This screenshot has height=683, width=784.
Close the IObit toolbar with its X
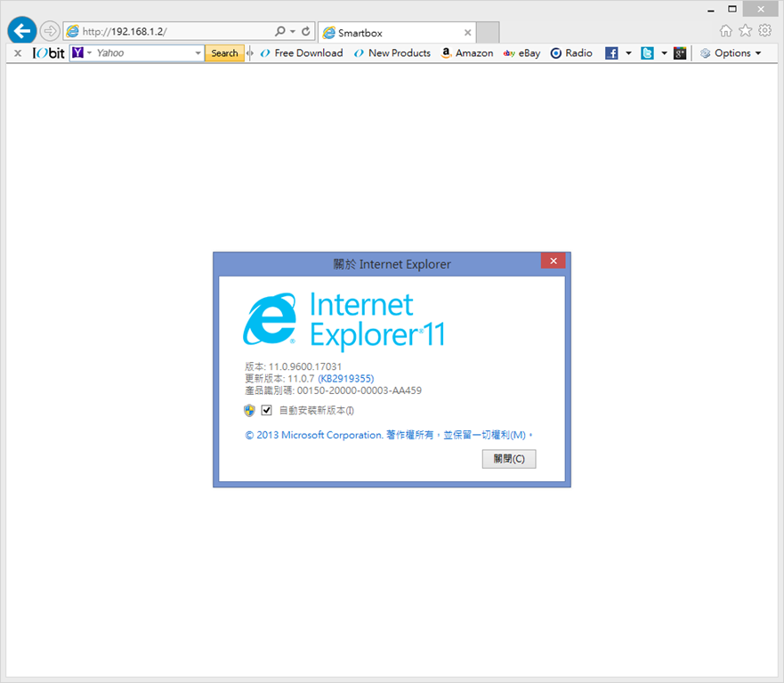pyautogui.click(x=18, y=53)
